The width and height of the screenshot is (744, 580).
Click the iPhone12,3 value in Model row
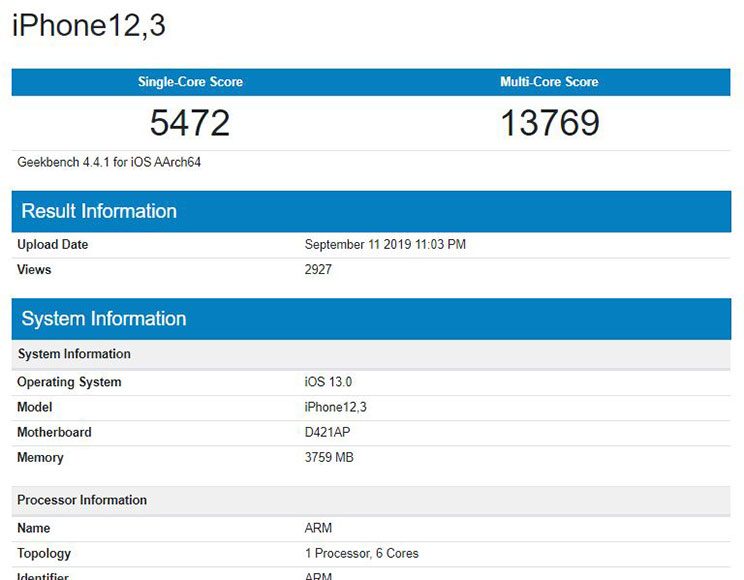tap(336, 407)
